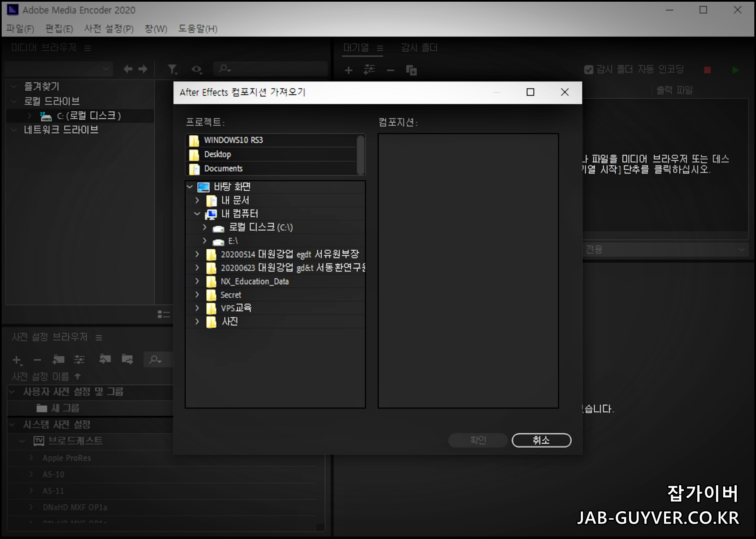Click the Media Browser list view icon
This screenshot has width=756, height=539.
click(163, 314)
